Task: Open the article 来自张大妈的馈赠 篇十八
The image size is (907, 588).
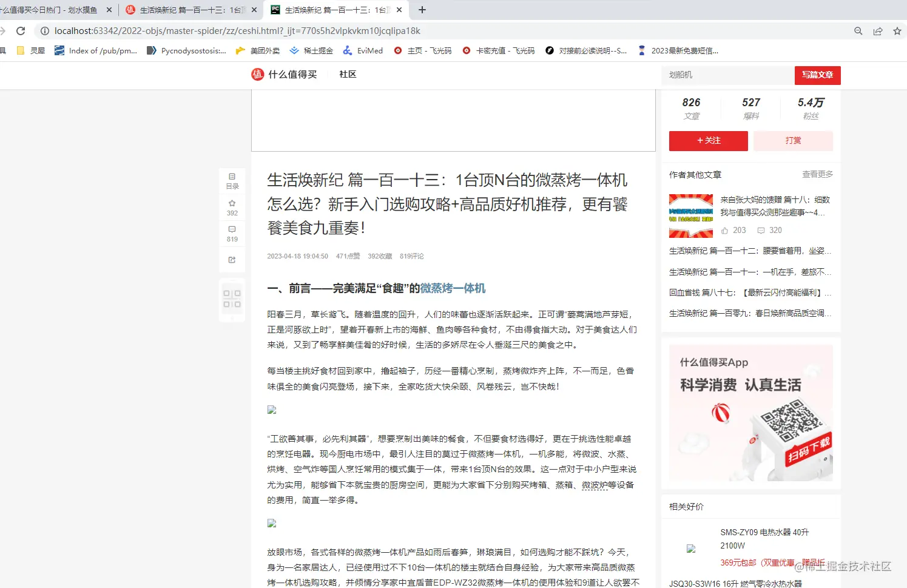Action: tap(775, 206)
